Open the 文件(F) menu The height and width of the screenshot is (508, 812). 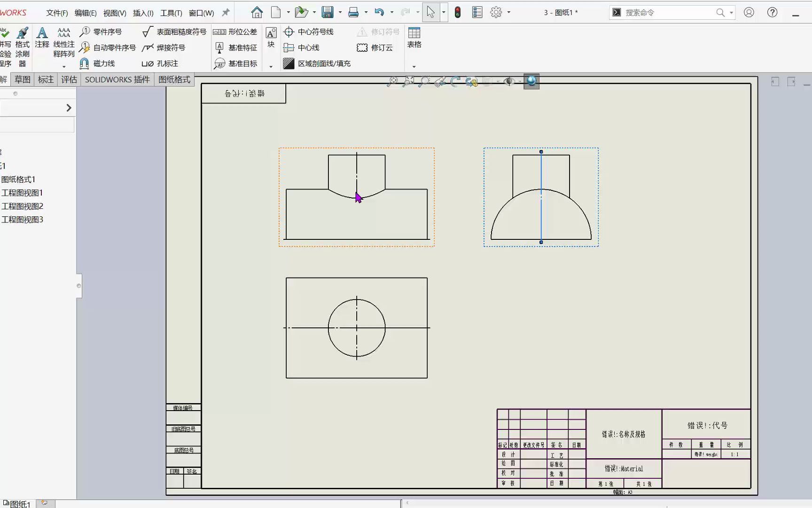click(x=57, y=13)
